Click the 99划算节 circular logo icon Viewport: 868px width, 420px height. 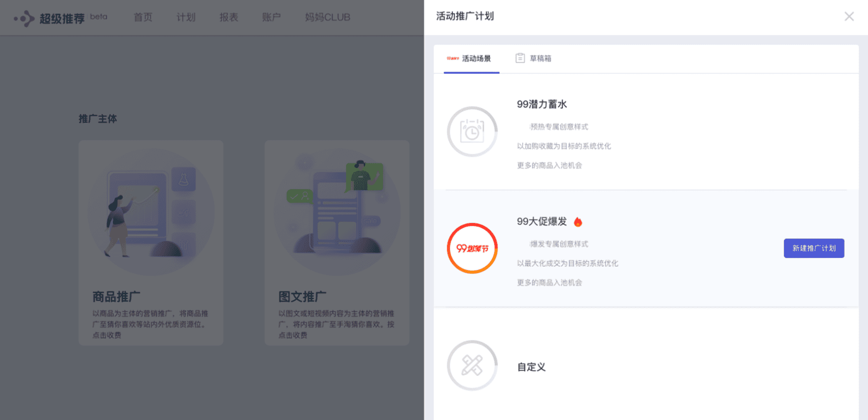[472, 249]
